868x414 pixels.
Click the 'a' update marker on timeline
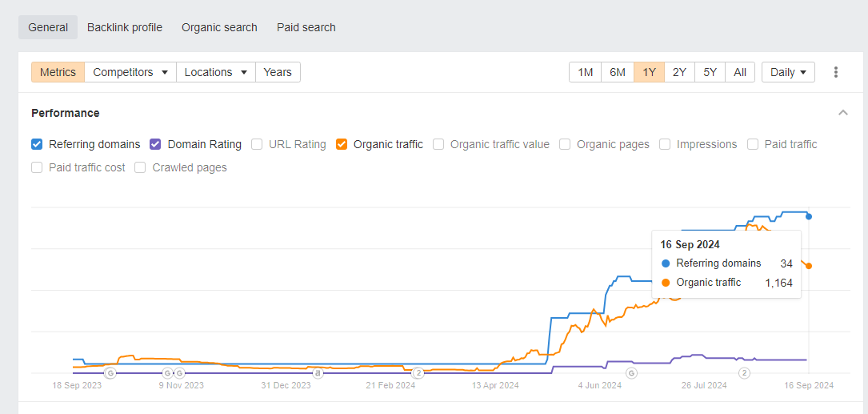318,373
